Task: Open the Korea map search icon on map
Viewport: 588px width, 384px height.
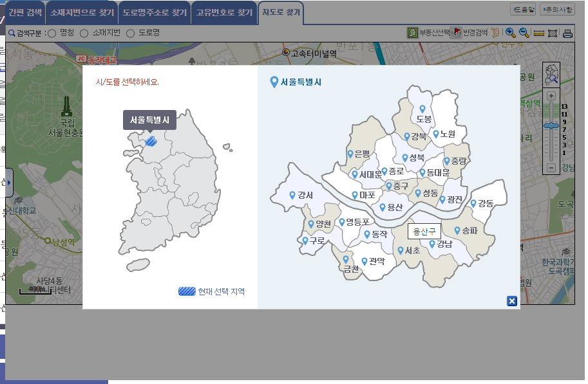Action: [x=551, y=74]
